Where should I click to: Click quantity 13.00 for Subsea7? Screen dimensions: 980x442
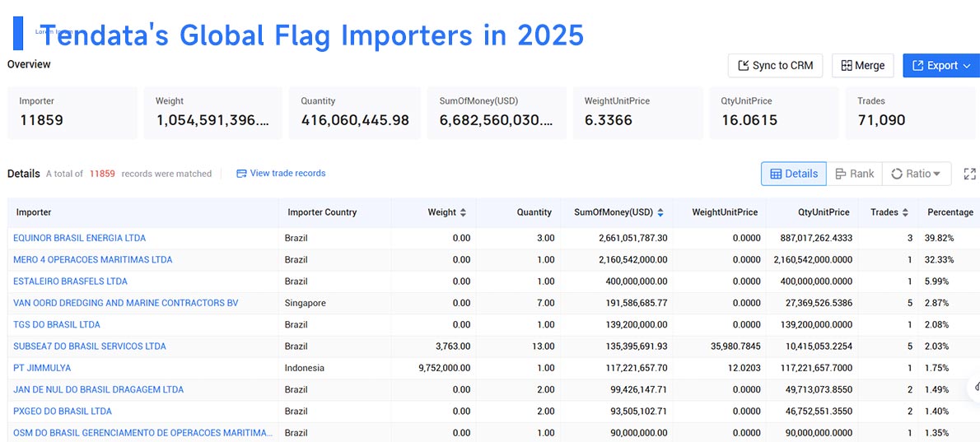544,346
